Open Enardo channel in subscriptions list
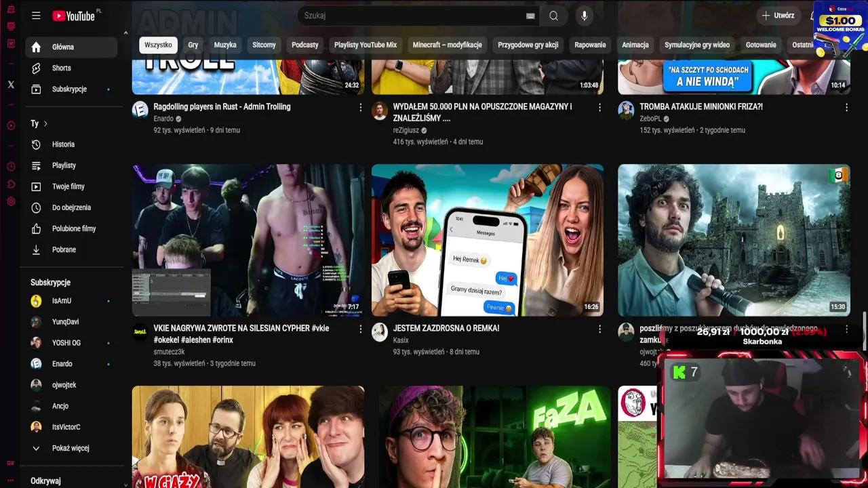This screenshot has width=868, height=488. 71,364
